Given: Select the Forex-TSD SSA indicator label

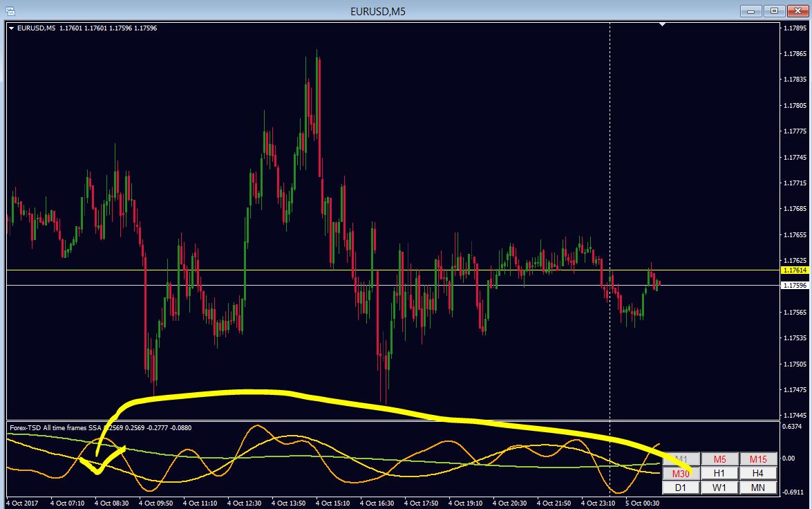Looking at the screenshot, I should pos(56,427).
